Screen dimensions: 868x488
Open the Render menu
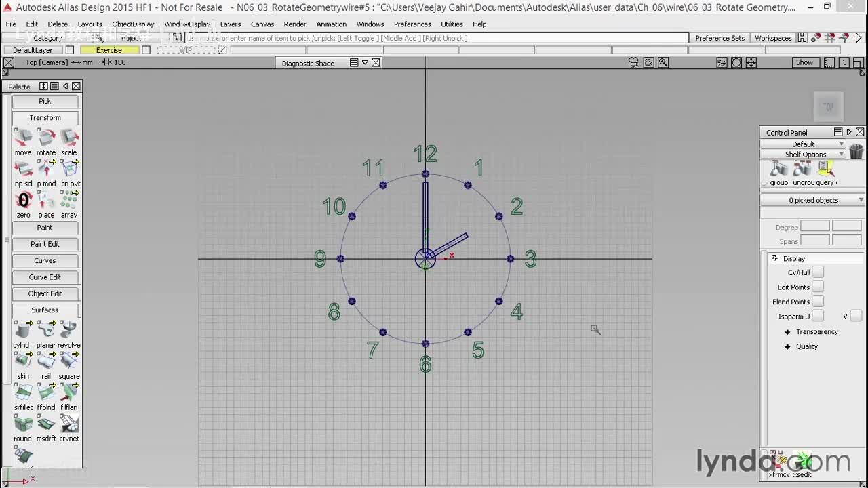(295, 24)
